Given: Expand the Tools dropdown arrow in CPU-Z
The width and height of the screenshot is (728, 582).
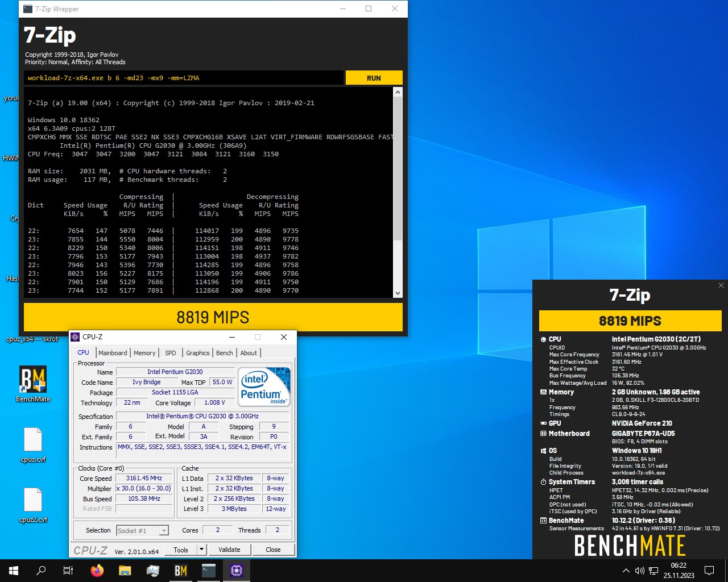Looking at the screenshot, I should coord(201,550).
